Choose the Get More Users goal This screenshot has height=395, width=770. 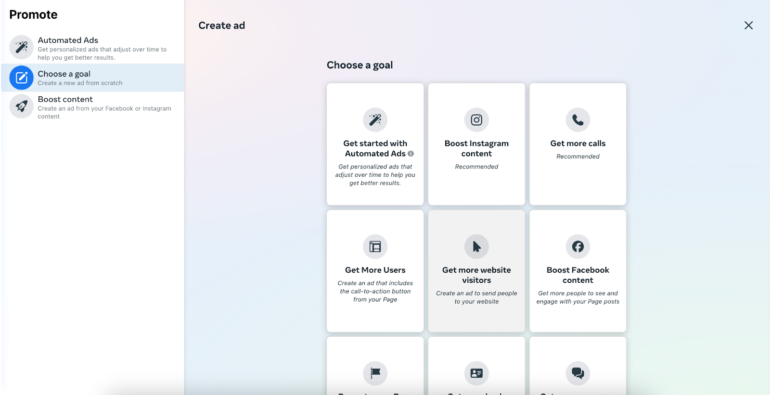pos(375,271)
